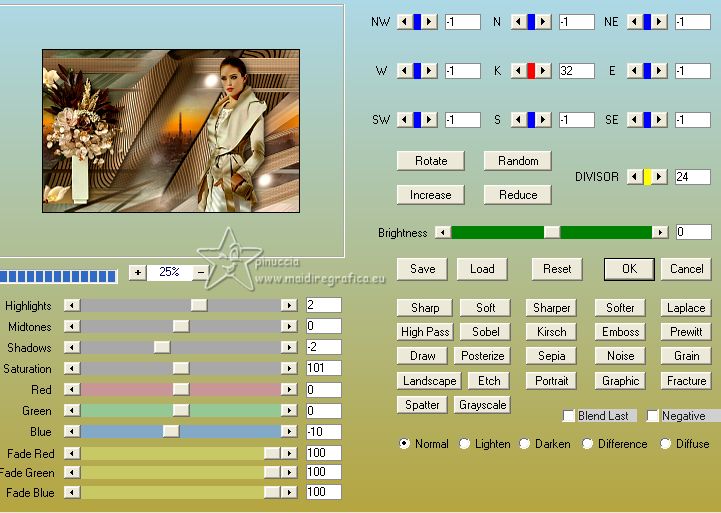721x513 pixels.
Task: Apply the Softer preset
Action: [x=620, y=308]
